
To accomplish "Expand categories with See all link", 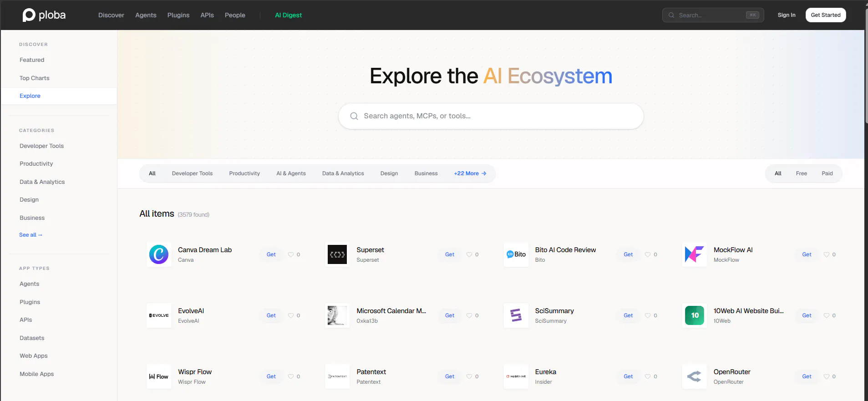I will pyautogui.click(x=30, y=235).
